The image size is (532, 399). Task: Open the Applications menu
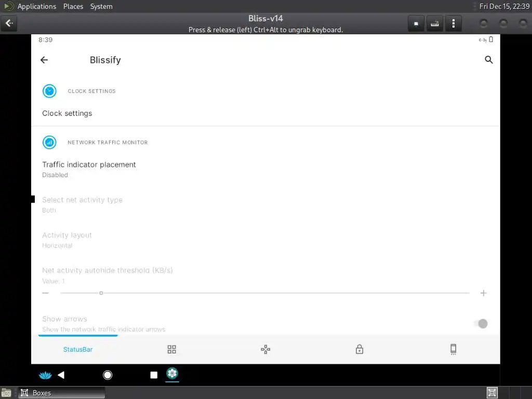click(x=37, y=6)
